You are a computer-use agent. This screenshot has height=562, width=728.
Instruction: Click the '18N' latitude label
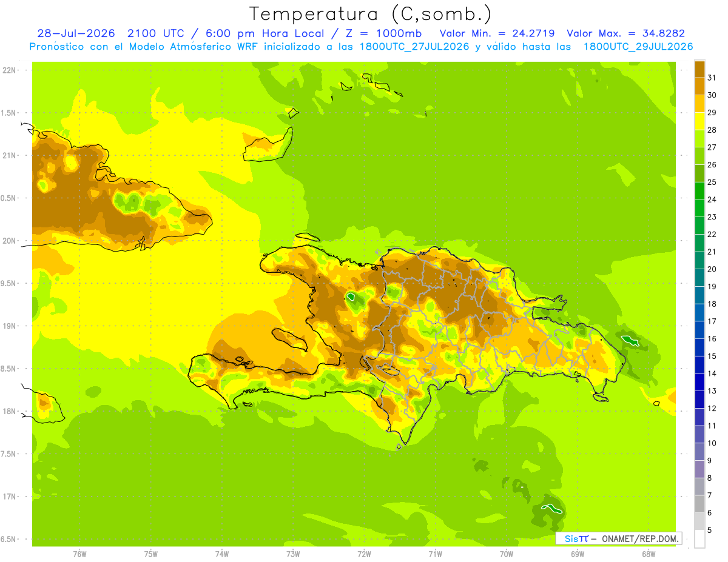click(8, 411)
